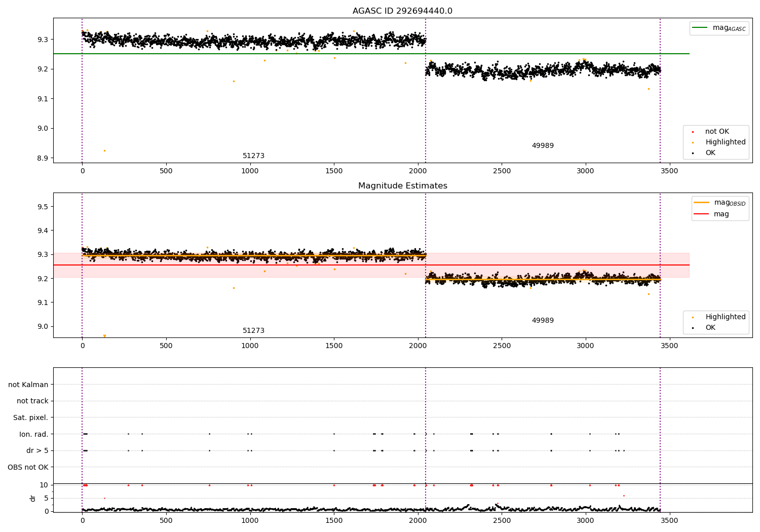
Task: Click the 'OBS not OK' flag row label
Action: [28, 467]
